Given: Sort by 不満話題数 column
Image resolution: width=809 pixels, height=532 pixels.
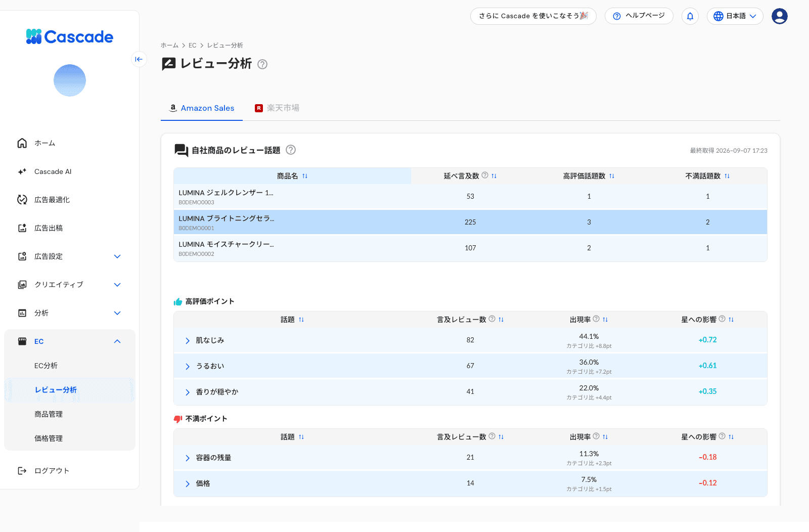Looking at the screenshot, I should pyautogui.click(x=727, y=176).
